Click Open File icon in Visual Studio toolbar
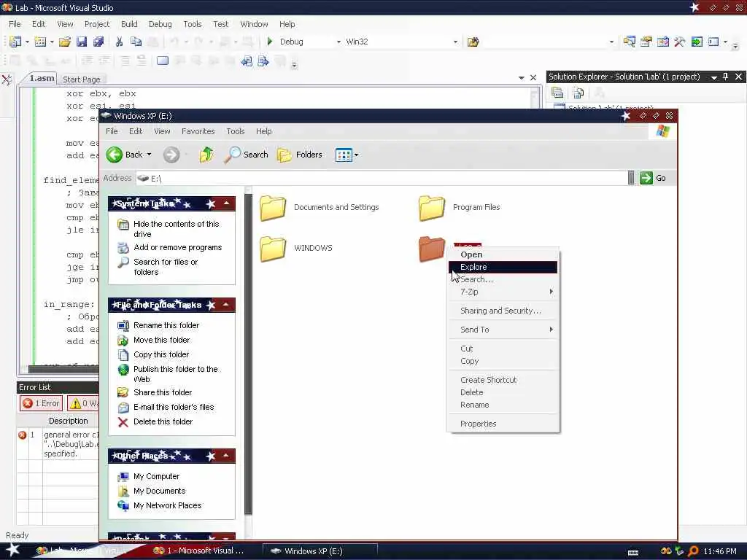The width and height of the screenshot is (747, 560). (x=65, y=42)
